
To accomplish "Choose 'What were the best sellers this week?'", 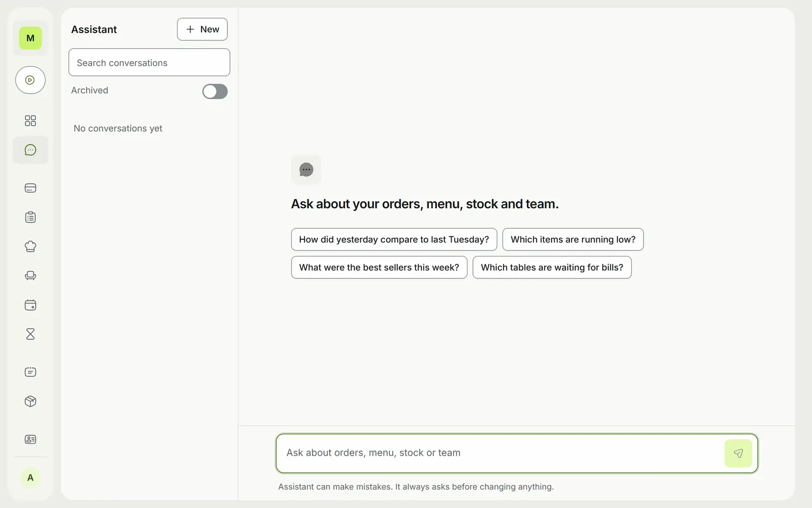I will [x=379, y=267].
